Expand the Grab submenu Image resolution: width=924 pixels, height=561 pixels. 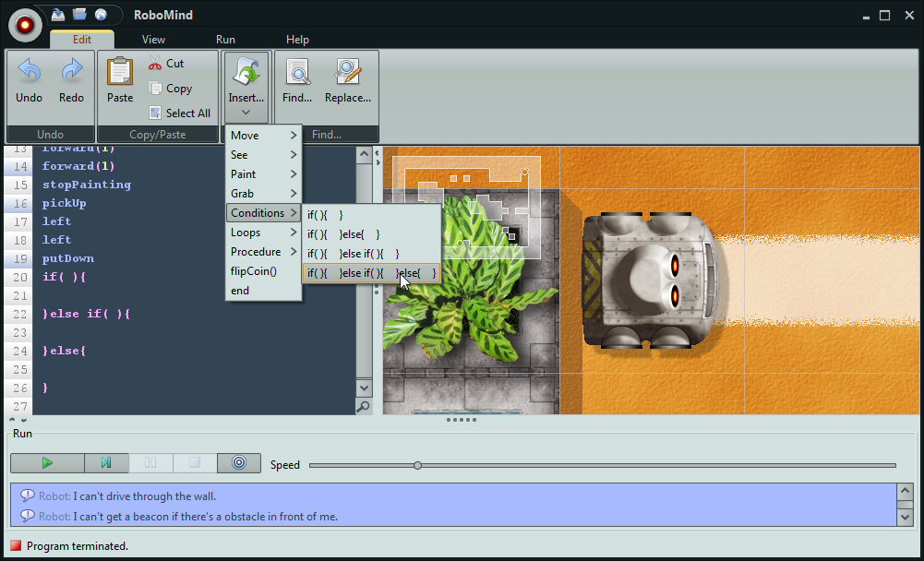263,194
